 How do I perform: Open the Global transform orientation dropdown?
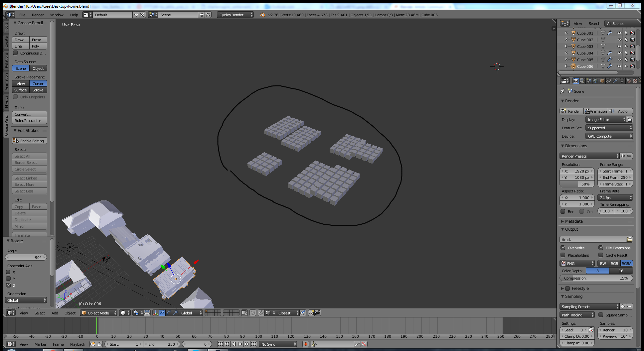point(191,313)
